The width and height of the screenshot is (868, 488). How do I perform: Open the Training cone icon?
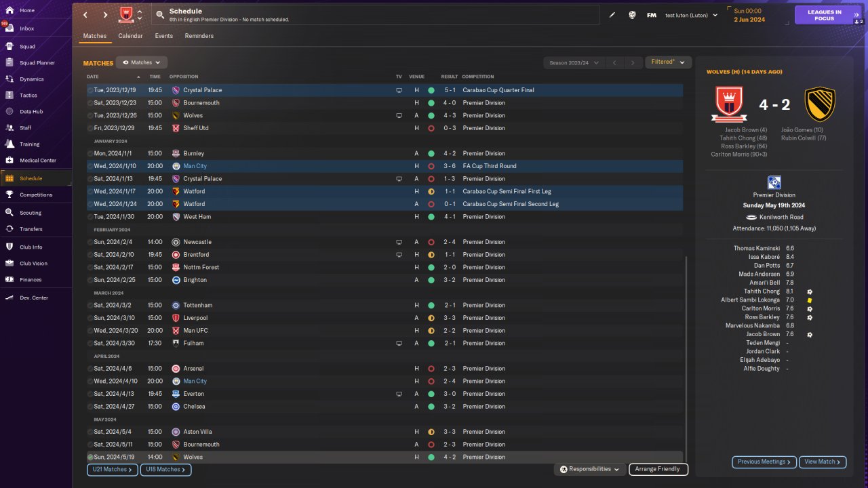click(x=9, y=144)
